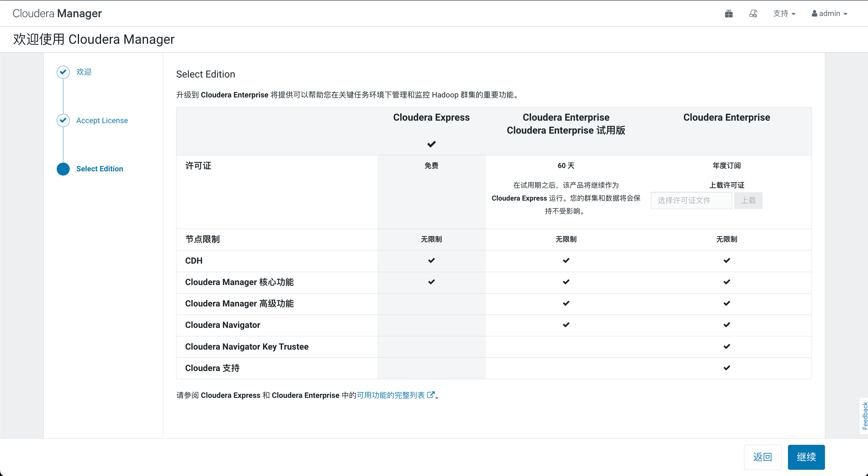Open the 可用功能的完整列表 link
868x476 pixels.
(391, 395)
